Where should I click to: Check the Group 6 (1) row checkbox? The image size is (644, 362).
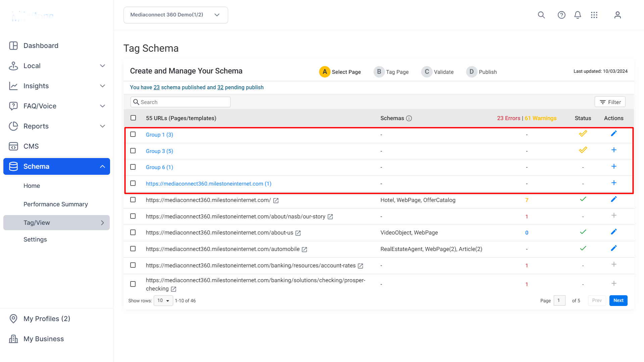(133, 167)
